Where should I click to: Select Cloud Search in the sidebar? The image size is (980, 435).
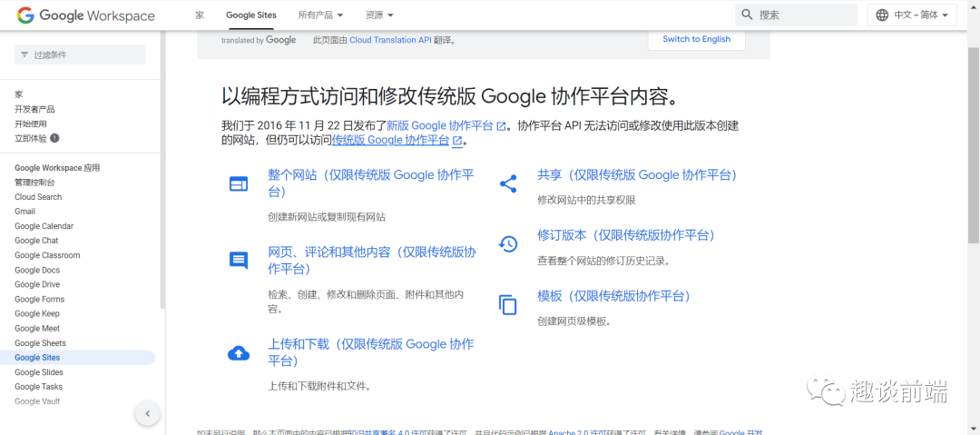pos(38,196)
